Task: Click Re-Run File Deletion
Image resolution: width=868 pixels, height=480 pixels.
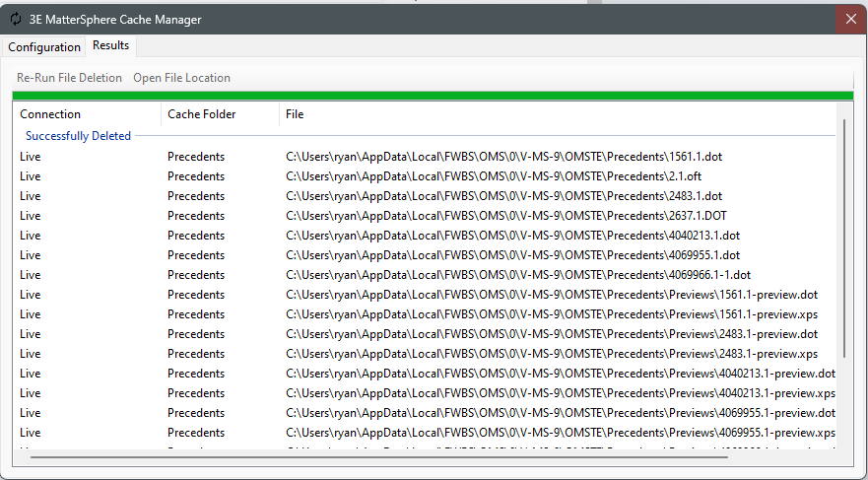Action: pos(69,78)
